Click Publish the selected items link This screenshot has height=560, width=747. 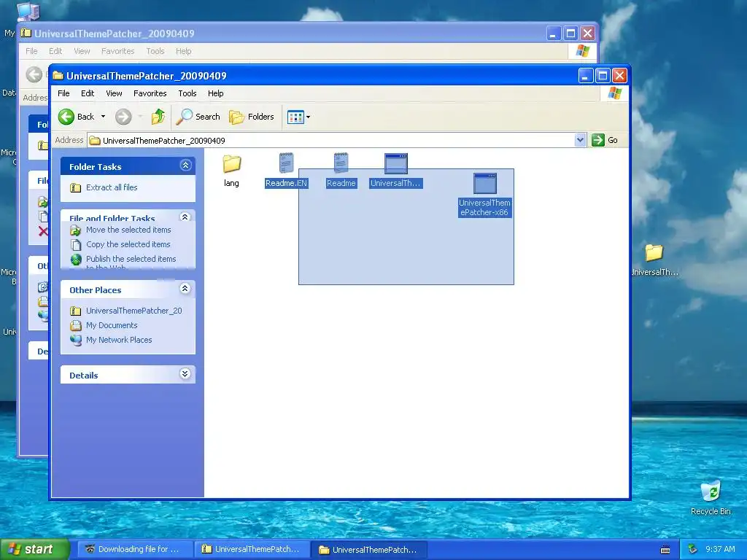[x=131, y=259]
